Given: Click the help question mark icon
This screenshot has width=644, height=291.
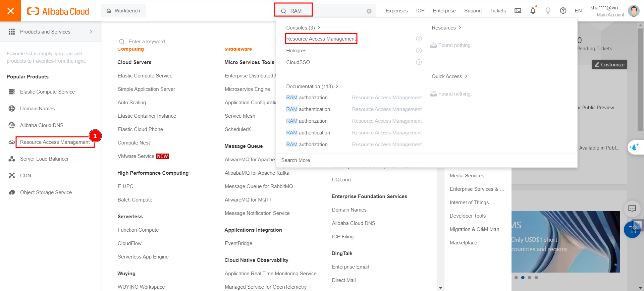Looking at the screenshot, I should (x=563, y=11).
